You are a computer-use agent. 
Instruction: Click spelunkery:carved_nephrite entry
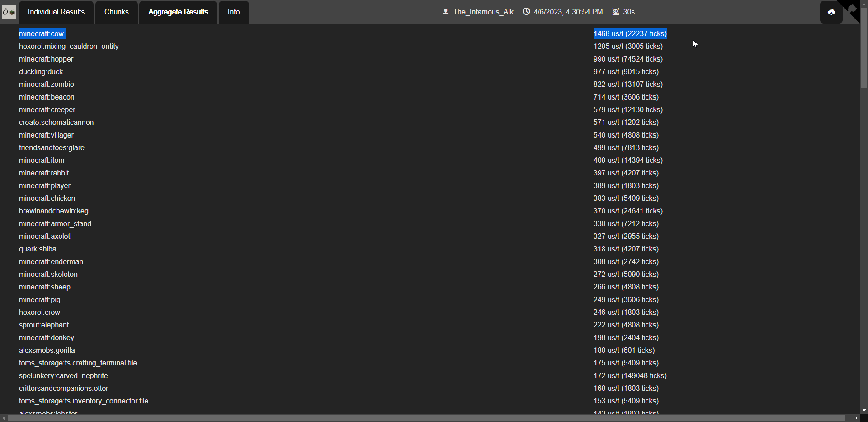click(63, 376)
